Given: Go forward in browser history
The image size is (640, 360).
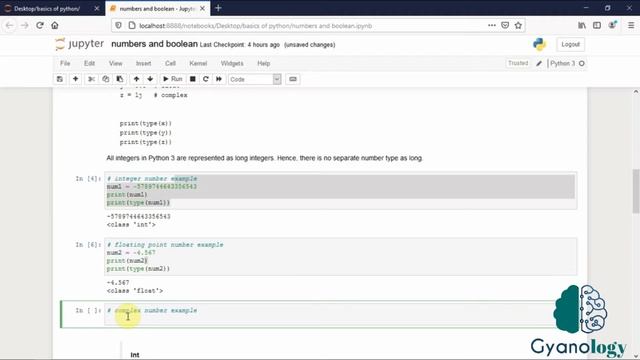Looking at the screenshot, I should pos(25,25).
